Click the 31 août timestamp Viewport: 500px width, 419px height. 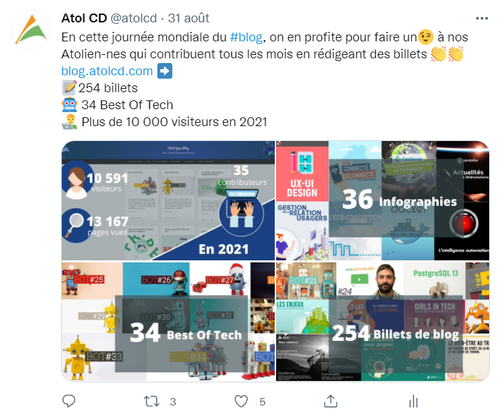point(189,18)
